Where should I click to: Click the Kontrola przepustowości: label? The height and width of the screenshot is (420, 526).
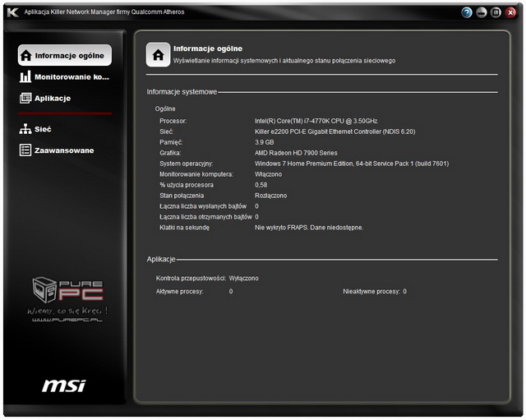coord(191,278)
